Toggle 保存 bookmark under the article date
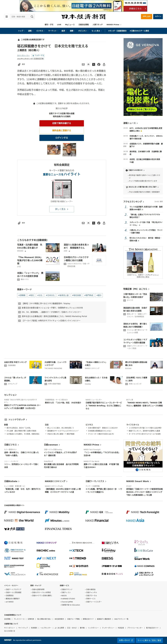167x644 pixels. pos(21,64)
